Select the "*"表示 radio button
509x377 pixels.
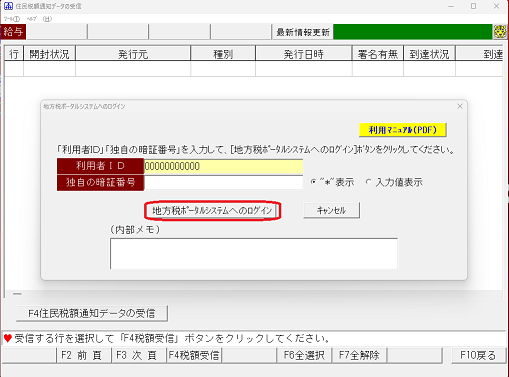pyautogui.click(x=313, y=182)
